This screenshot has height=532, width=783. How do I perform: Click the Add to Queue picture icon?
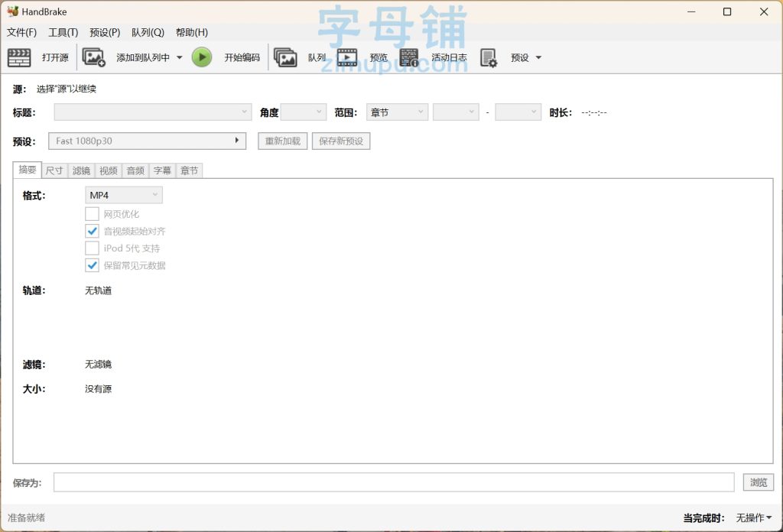click(94, 57)
